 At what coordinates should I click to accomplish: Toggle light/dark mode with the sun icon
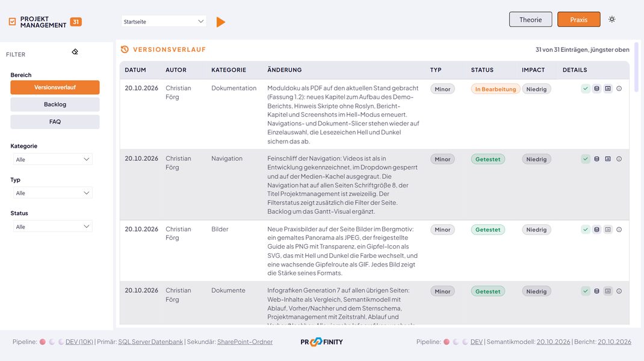pos(612,19)
